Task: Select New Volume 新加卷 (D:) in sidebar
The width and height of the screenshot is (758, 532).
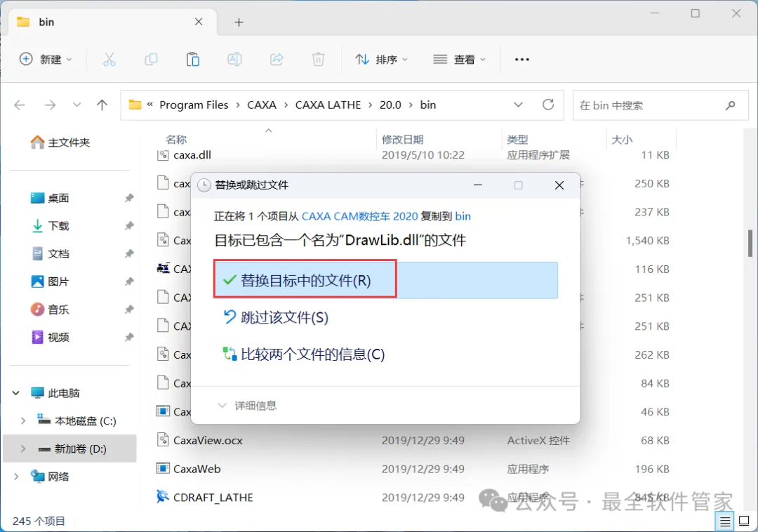Action: 69,449
